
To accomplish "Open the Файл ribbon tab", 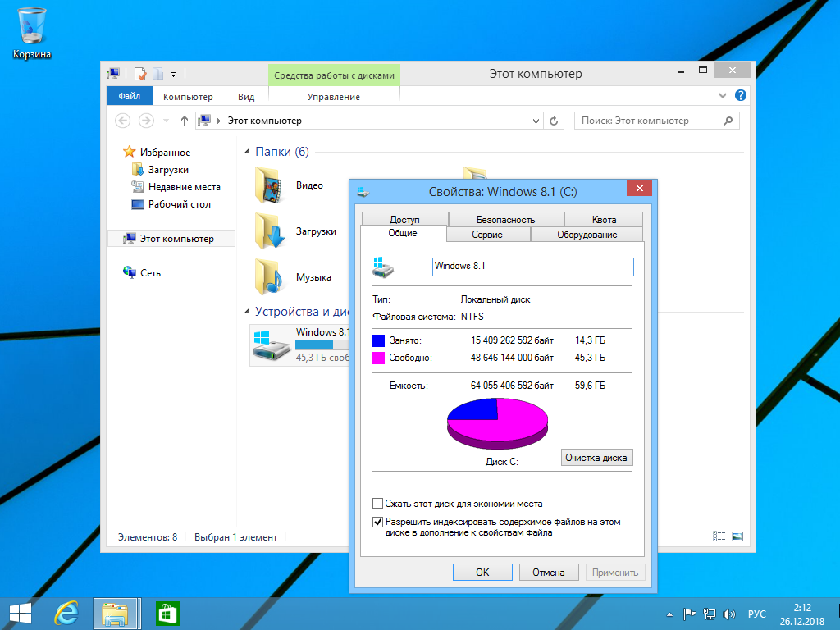I will (129, 97).
